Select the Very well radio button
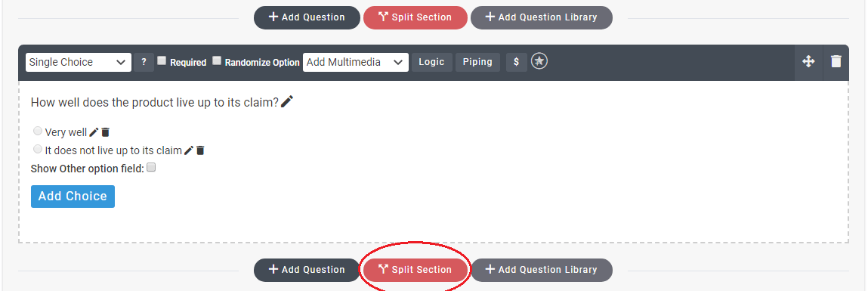The image size is (868, 291). click(x=38, y=132)
